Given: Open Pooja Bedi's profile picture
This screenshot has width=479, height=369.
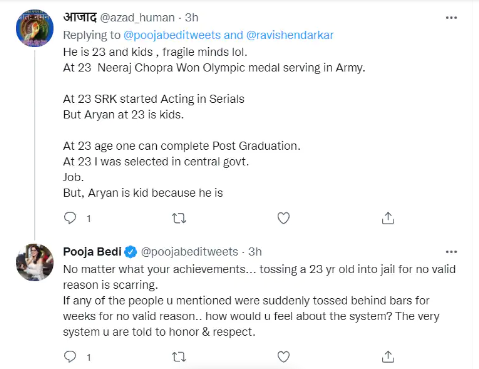Looking at the screenshot, I should (35, 262).
